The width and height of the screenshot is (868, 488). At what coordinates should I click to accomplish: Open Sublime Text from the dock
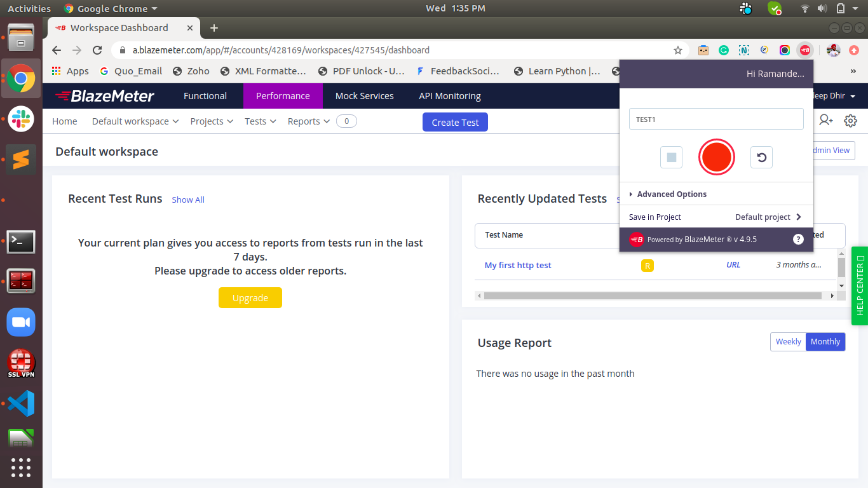point(21,159)
